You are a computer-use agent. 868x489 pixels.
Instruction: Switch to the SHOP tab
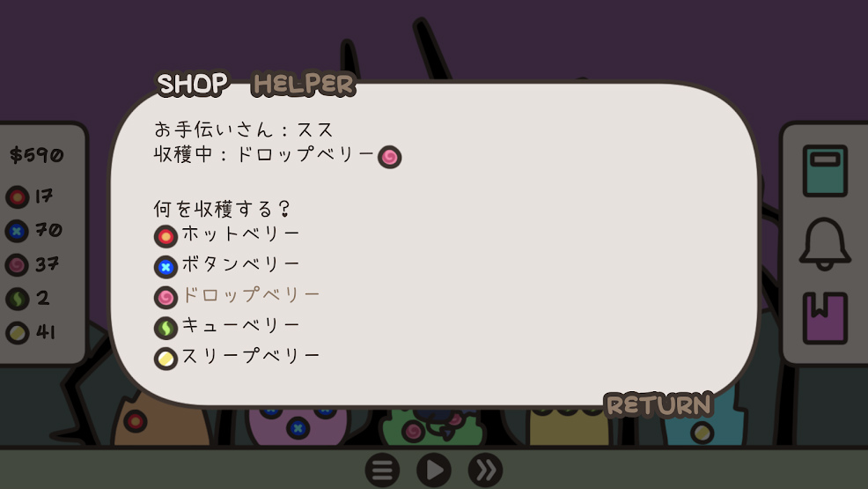pyautogui.click(x=192, y=85)
